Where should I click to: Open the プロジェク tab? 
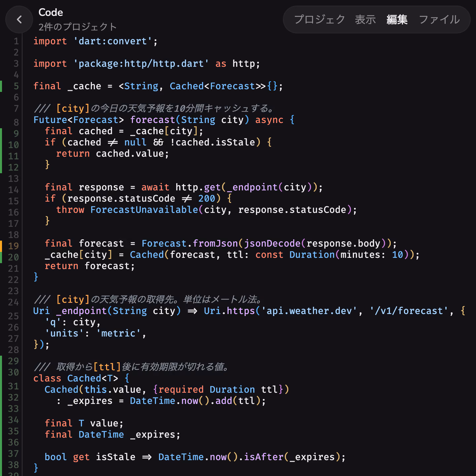coord(319,20)
